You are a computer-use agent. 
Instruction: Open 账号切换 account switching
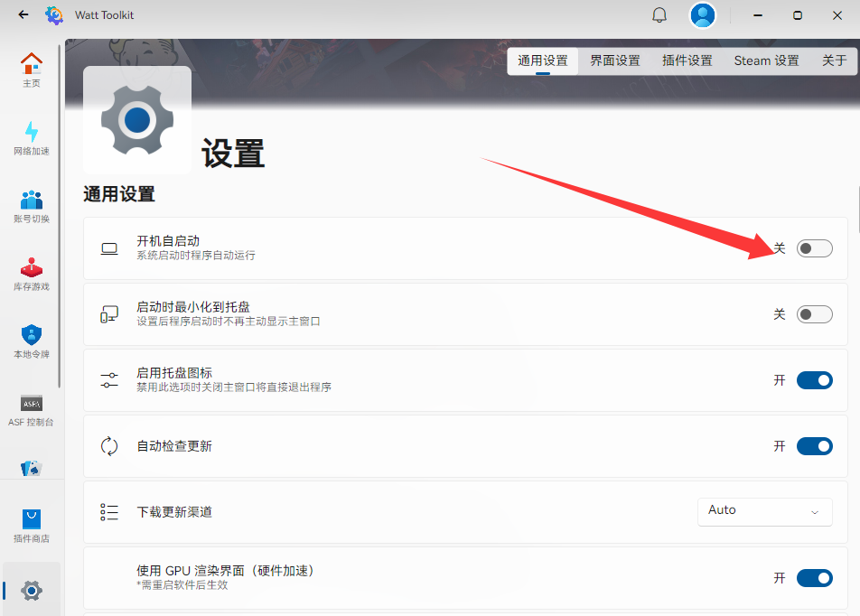32,206
